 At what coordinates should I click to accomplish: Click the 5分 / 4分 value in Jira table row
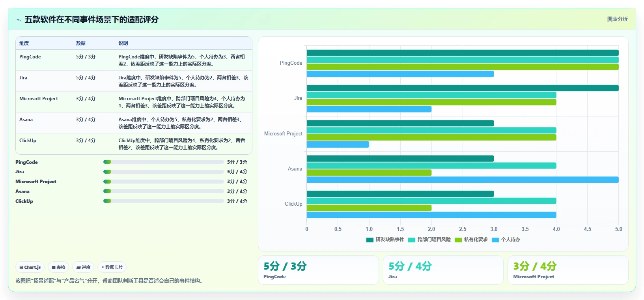(x=86, y=78)
